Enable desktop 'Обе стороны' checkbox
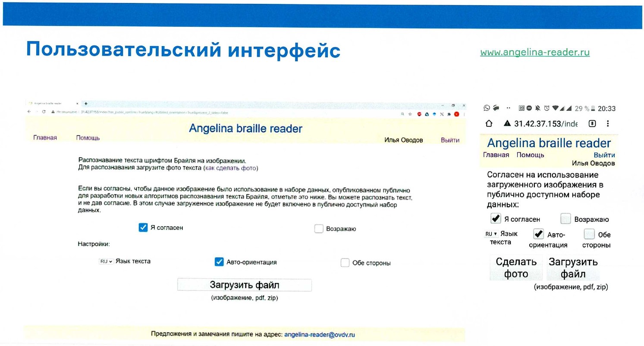644x346 pixels. point(345,263)
